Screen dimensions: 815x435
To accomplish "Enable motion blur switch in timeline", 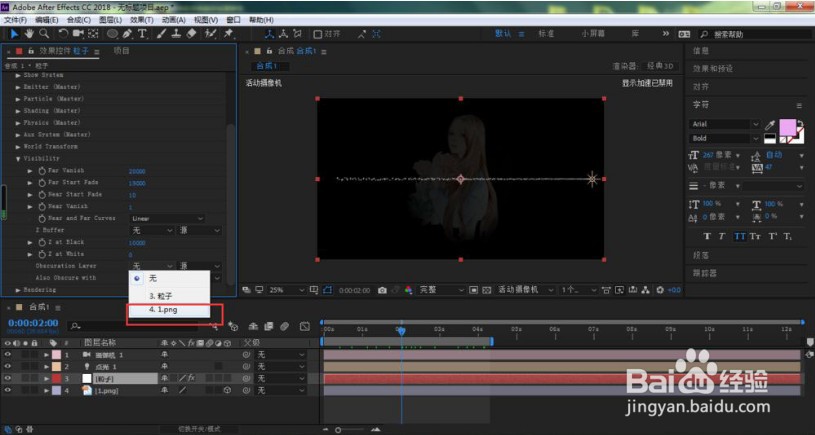I will 285,326.
